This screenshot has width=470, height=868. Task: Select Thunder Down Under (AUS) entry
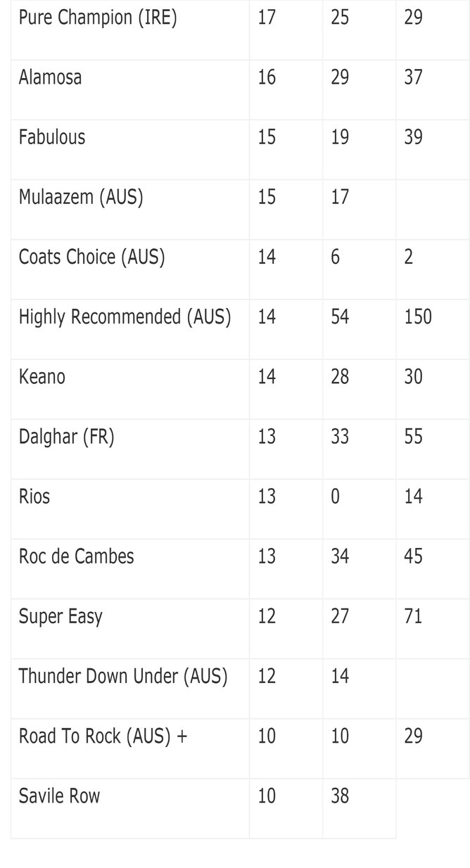coord(123,677)
